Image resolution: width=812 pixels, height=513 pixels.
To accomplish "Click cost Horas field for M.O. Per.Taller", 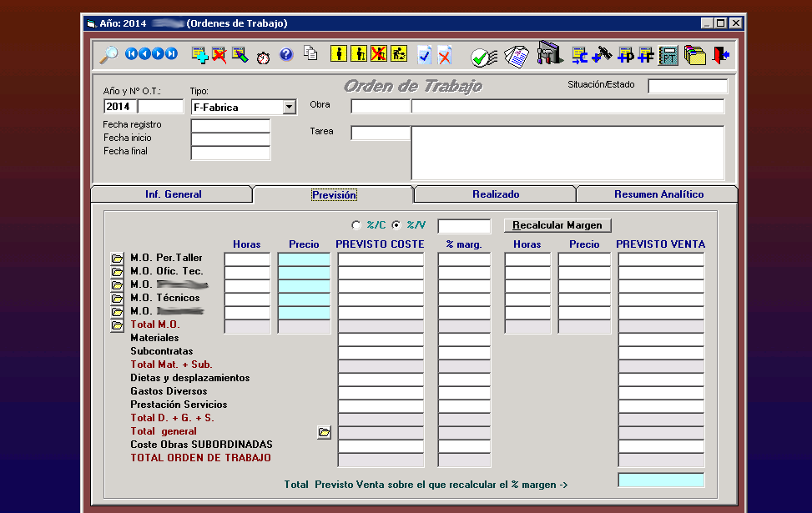I will point(248,259).
